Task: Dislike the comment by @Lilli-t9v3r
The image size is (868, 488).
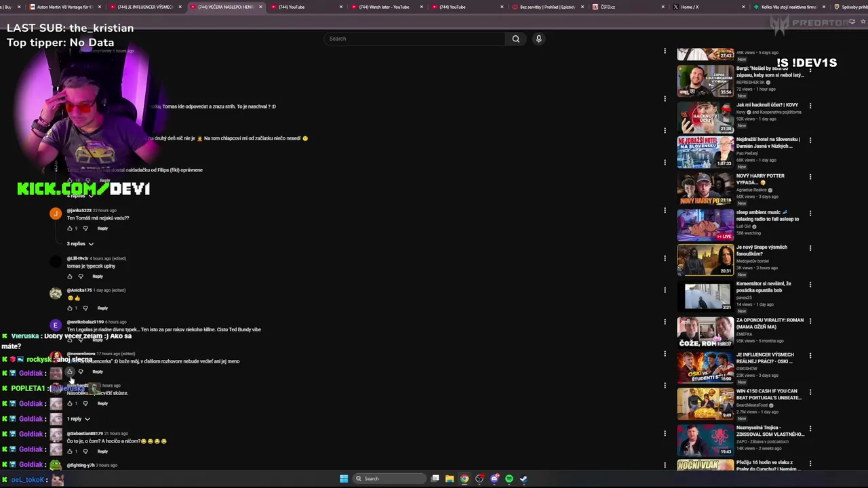Action: pyautogui.click(x=81, y=277)
